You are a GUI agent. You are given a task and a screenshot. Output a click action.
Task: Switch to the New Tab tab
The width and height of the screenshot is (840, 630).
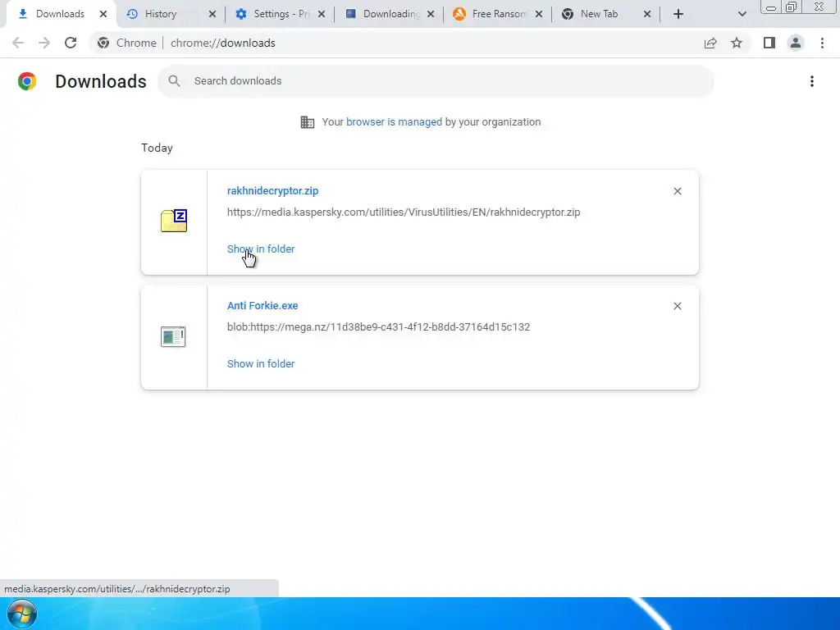pos(605,14)
